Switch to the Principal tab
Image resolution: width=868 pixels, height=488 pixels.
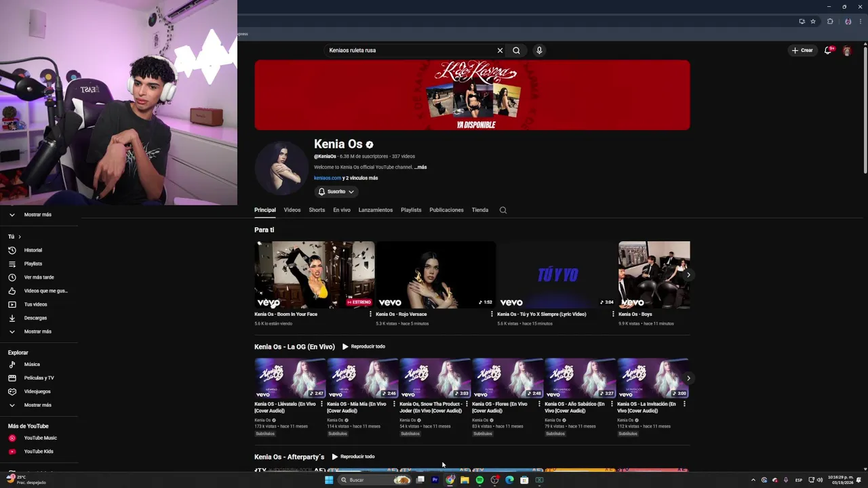coord(265,210)
